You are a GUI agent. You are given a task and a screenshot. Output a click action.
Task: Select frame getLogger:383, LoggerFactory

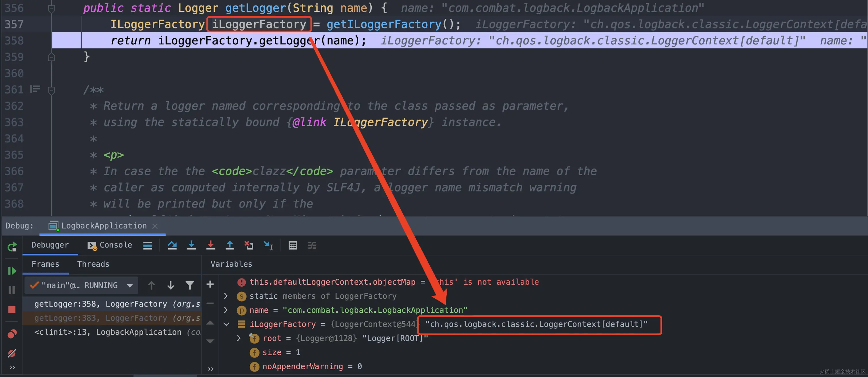[x=112, y=318]
